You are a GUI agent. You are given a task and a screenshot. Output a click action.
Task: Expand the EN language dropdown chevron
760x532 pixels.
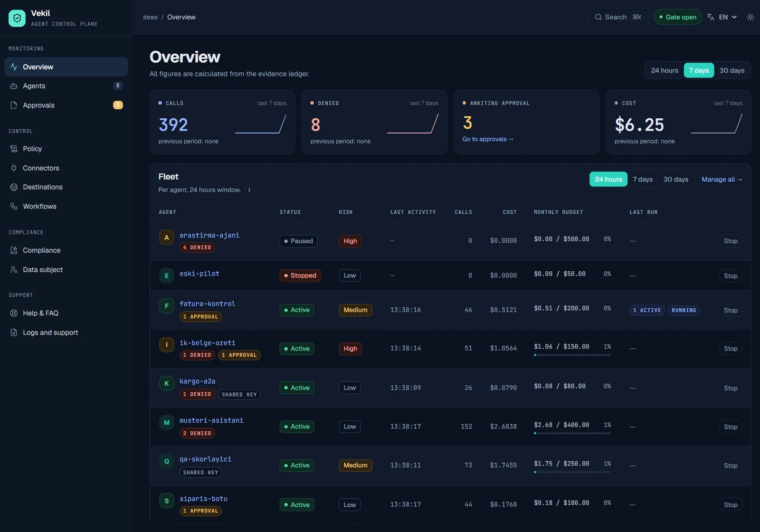click(x=734, y=17)
